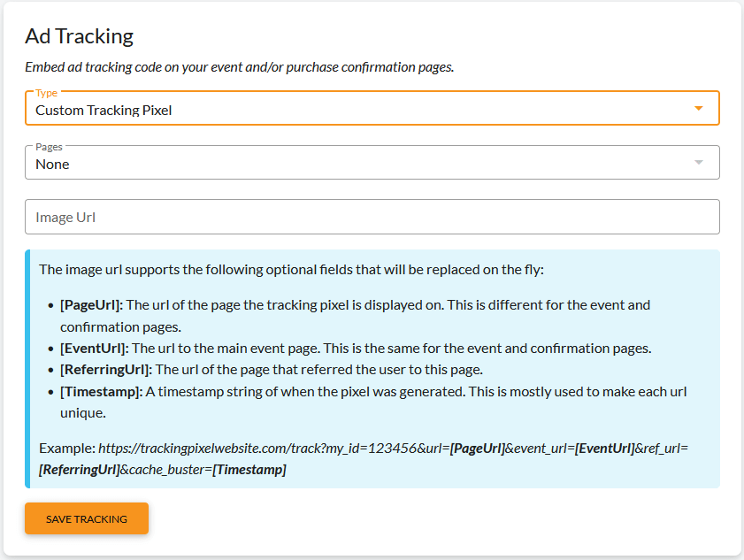
Task: Click the [EventUrl] placeholder inside the example URL
Action: 605,449
